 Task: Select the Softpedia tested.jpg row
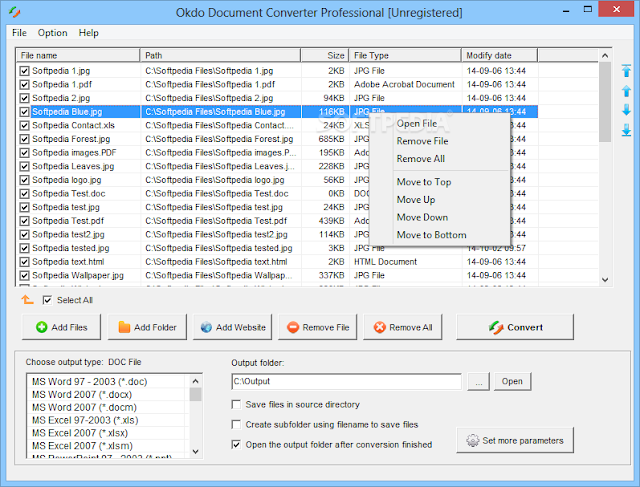tap(278, 248)
